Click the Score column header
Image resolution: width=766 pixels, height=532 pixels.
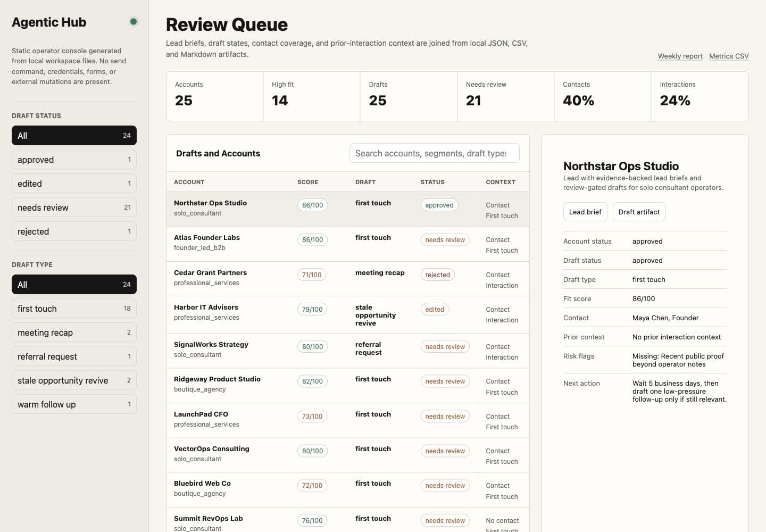click(307, 182)
